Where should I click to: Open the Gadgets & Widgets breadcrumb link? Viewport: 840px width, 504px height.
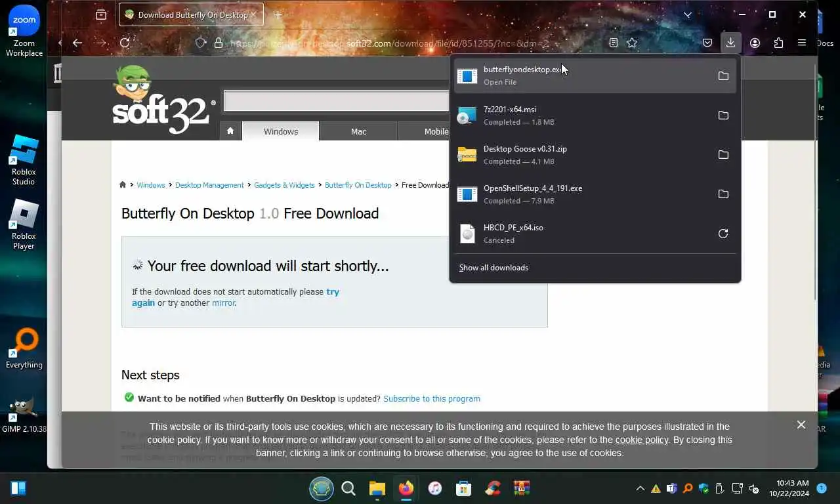284,185
